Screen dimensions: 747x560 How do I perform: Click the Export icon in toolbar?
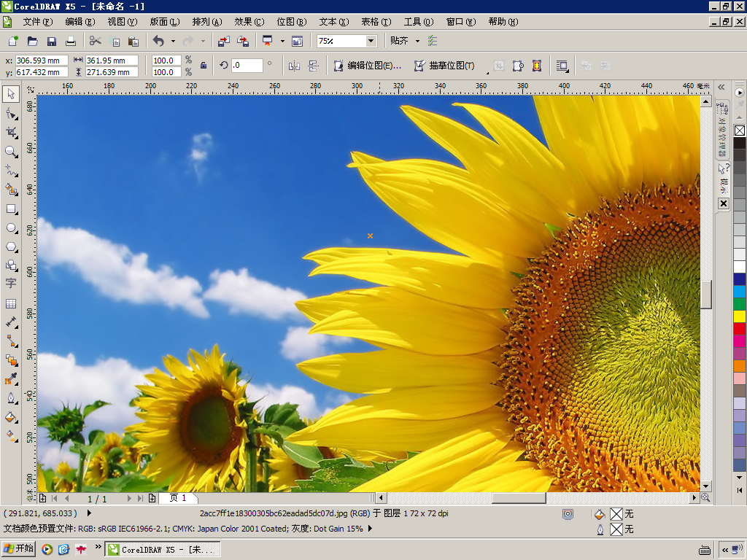(243, 41)
